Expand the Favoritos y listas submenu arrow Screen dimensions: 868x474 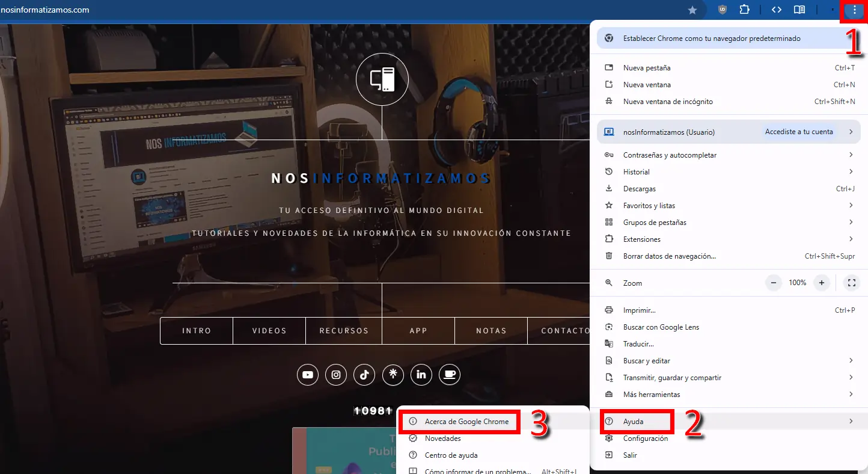pos(851,206)
